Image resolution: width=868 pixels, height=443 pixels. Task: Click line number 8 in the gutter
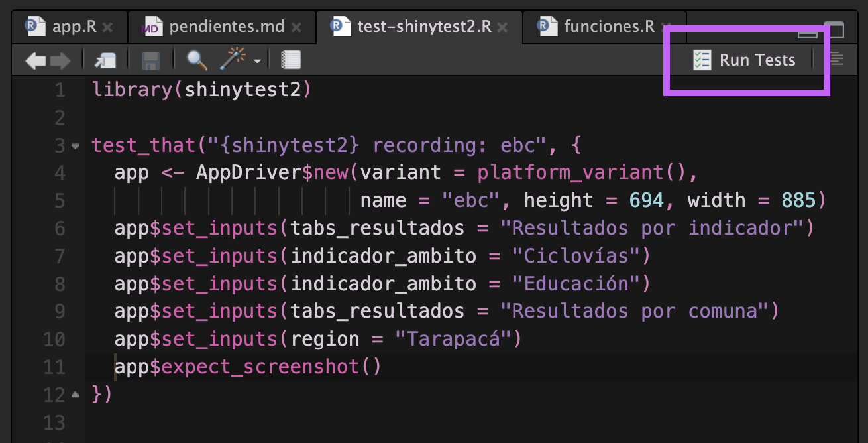[60, 284]
